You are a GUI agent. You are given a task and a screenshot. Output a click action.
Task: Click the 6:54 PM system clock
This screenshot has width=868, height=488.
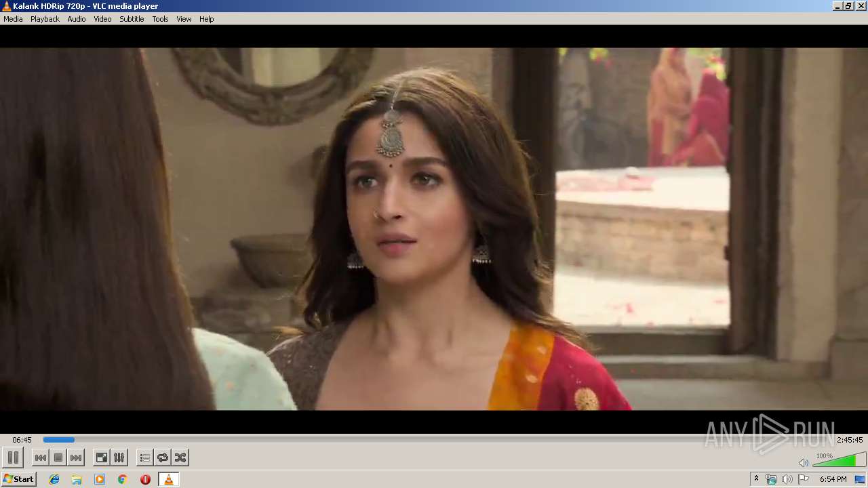pos(833,479)
